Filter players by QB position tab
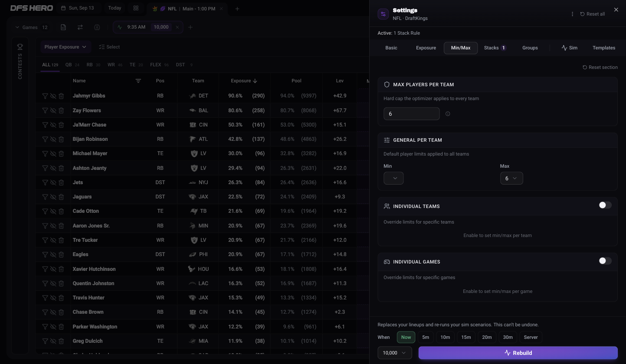Viewport: 626px width, 364px height. 72,65
